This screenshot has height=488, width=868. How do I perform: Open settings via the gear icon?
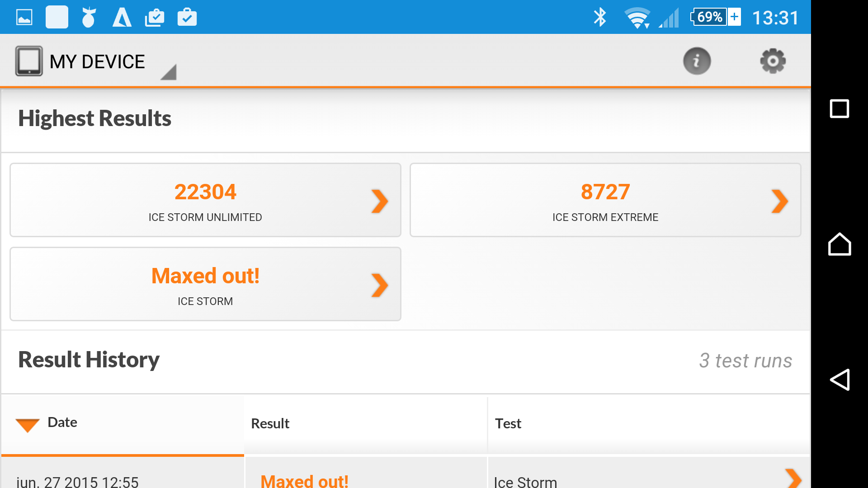click(x=773, y=61)
